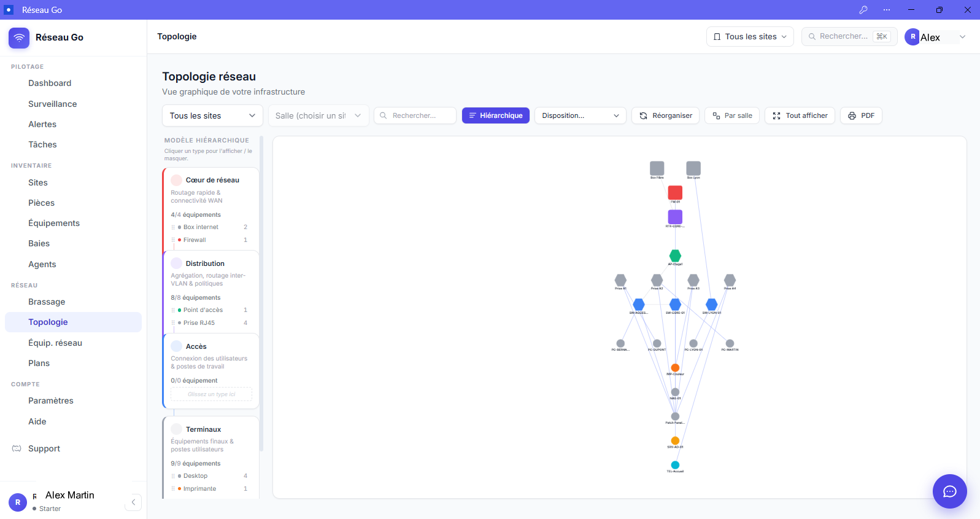Screen dimensions: 980x519
Task: Click the Prise A2 hexagon node
Action: (x=657, y=280)
